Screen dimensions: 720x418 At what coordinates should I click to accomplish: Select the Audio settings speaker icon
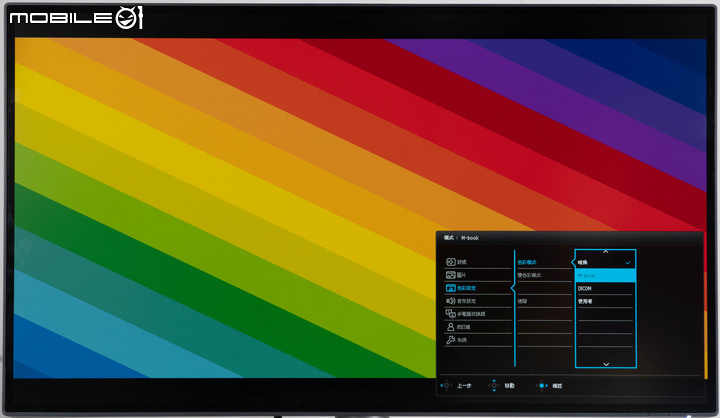click(x=450, y=301)
